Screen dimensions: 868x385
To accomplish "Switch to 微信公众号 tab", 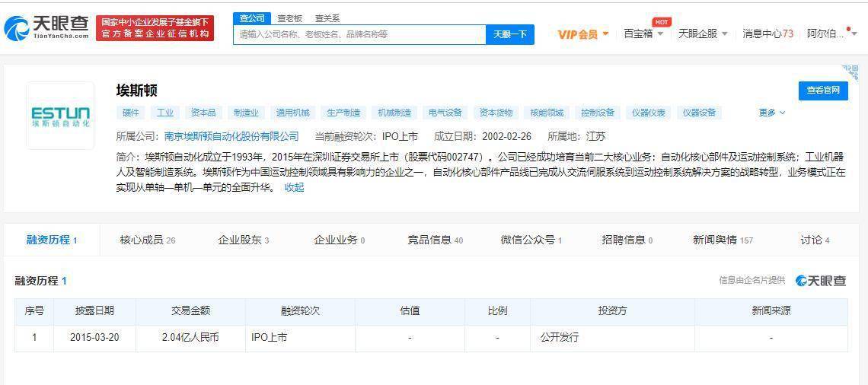I will (531, 240).
